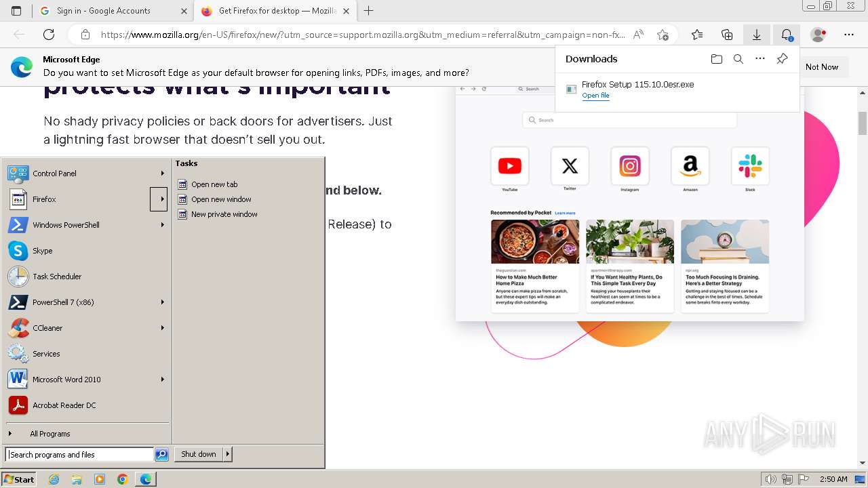Add this page to favorites
868x488 pixels.
coord(663,35)
